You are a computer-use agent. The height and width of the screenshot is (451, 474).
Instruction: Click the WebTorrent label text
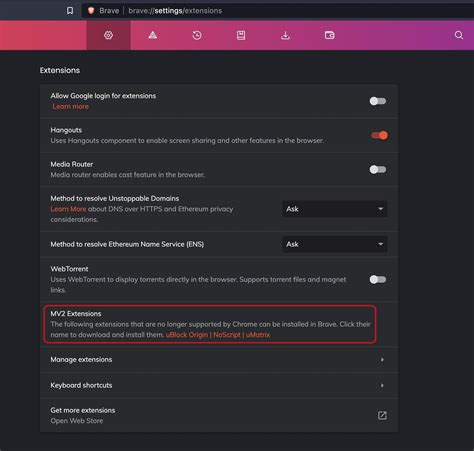click(x=69, y=269)
